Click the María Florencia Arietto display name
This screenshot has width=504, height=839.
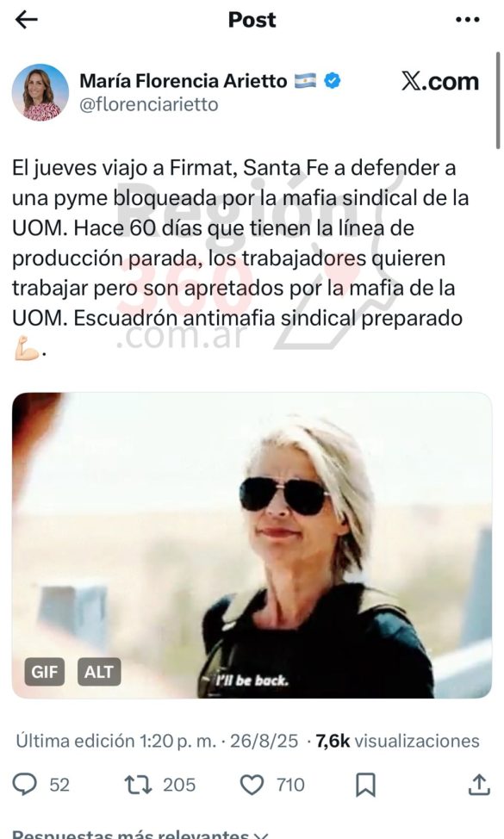coord(183,81)
